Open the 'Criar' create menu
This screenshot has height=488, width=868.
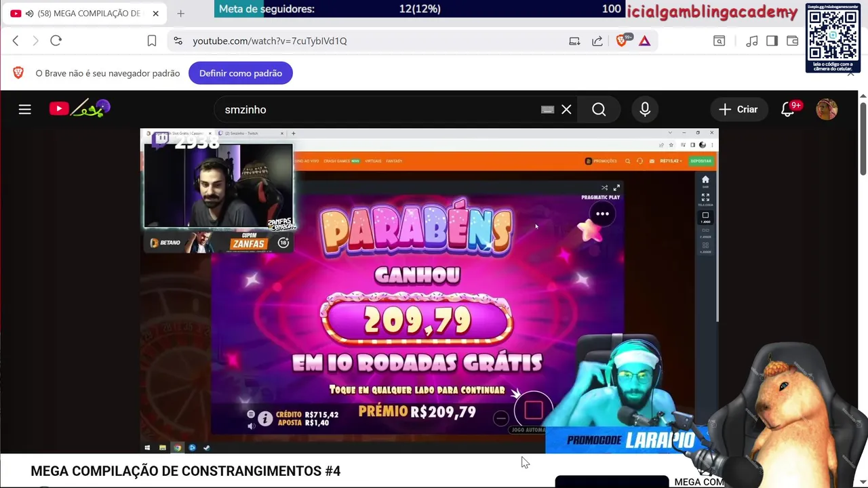pyautogui.click(x=738, y=109)
